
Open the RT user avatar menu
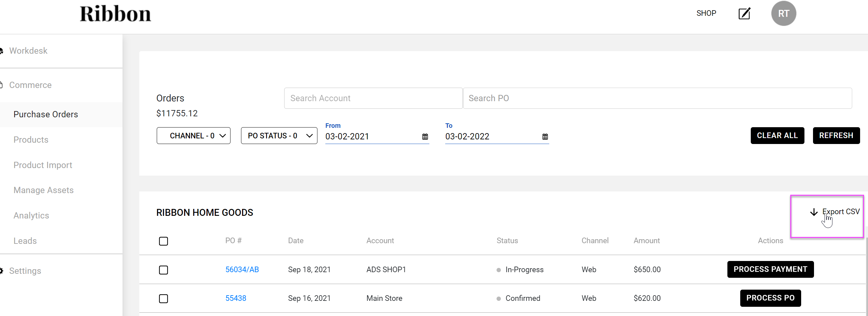tap(783, 14)
